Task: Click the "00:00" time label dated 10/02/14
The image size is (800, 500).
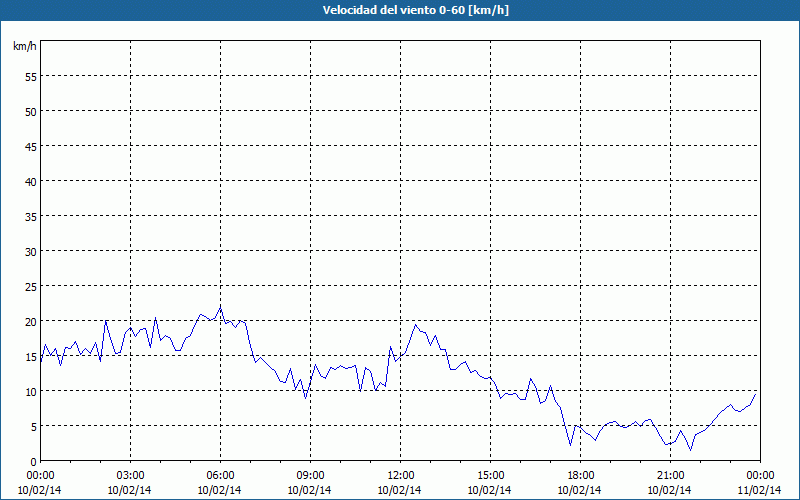Action: [40, 476]
